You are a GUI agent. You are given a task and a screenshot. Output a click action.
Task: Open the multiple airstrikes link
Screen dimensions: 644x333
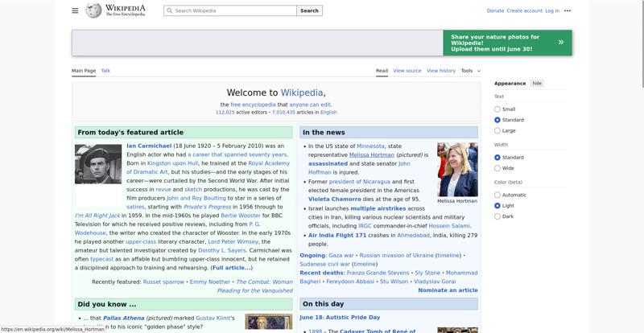tap(378, 208)
